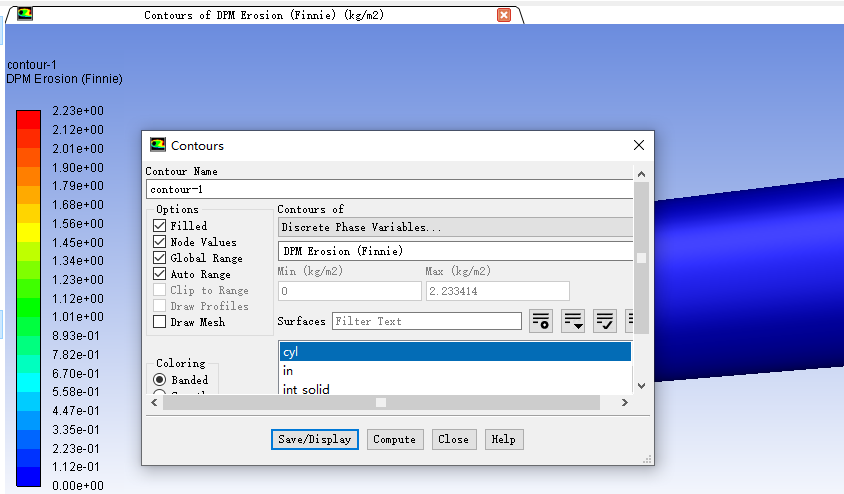
Task: Open the surface selection options dropdown icon
Action: 573,321
